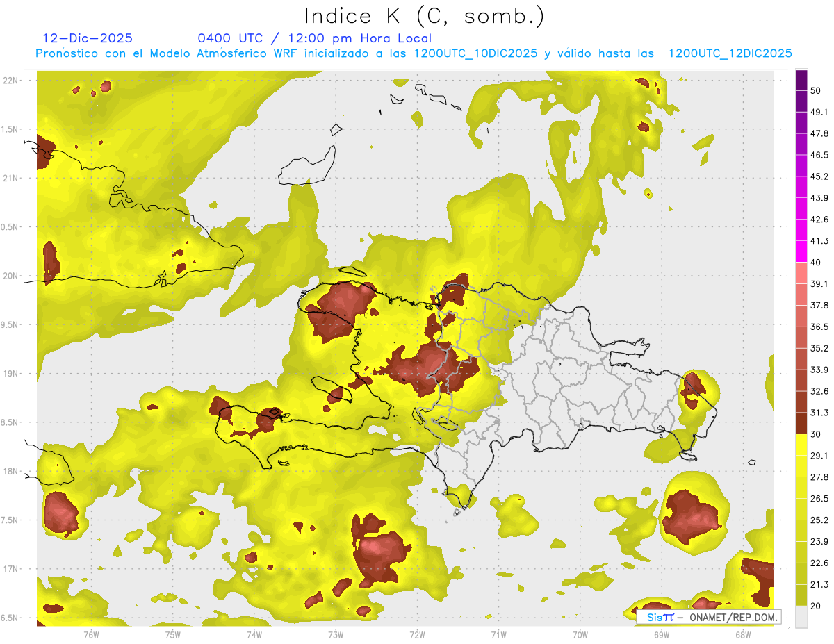Viewport: 834px width, 644px height.
Task: Click the colorbar value "41.3"
Action: pos(819,241)
